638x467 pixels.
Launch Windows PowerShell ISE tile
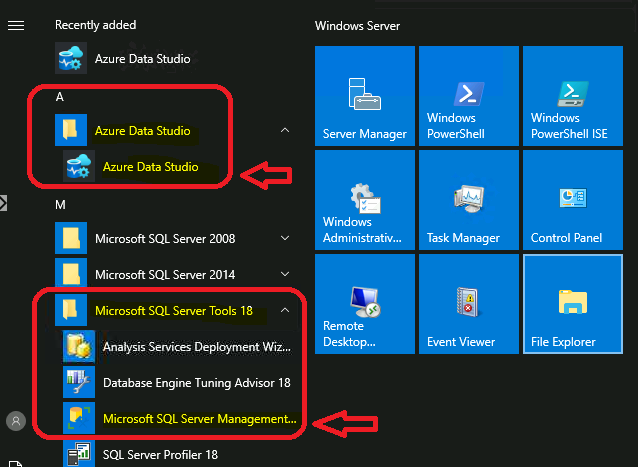coord(573,96)
